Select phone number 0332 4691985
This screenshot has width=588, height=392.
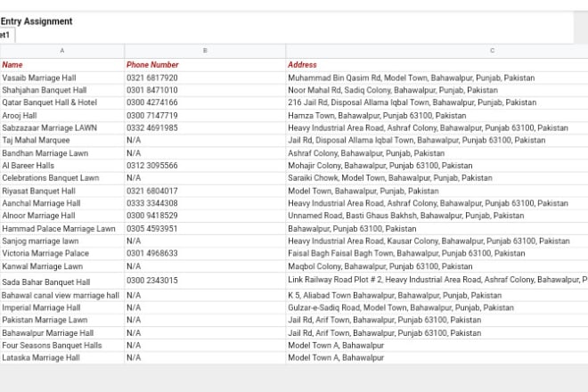pos(205,128)
